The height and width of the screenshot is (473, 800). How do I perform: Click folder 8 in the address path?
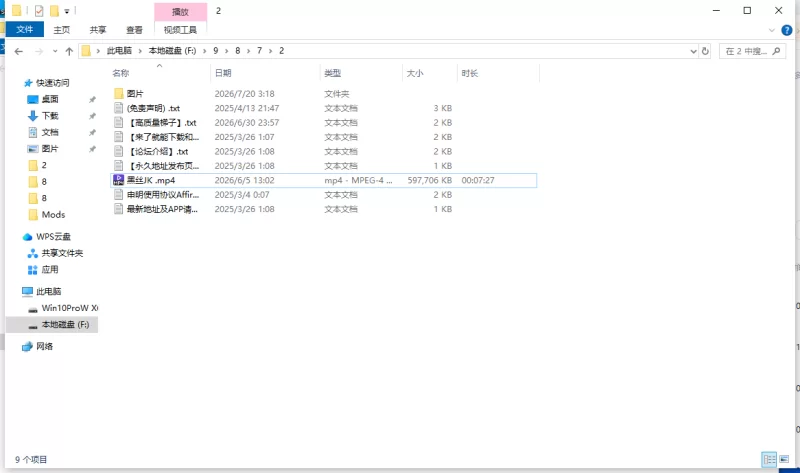point(237,51)
